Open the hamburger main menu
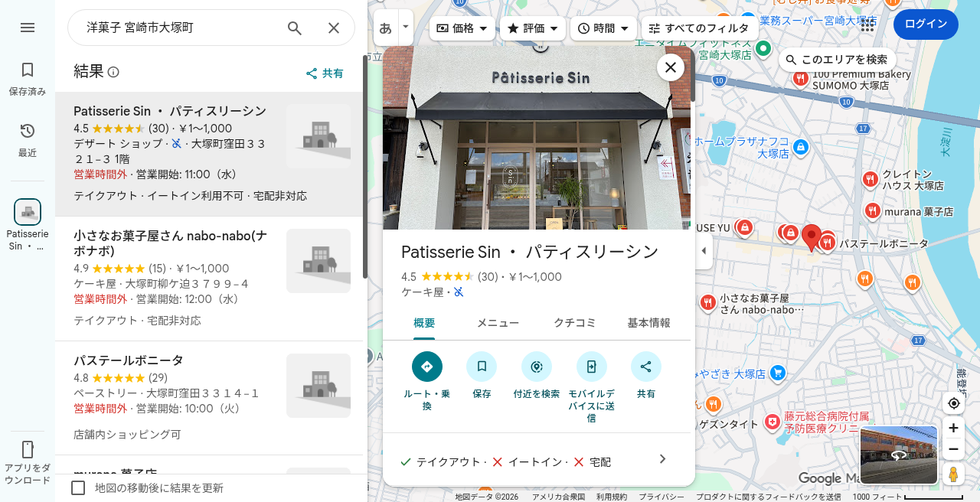The image size is (980, 502). coord(28,28)
